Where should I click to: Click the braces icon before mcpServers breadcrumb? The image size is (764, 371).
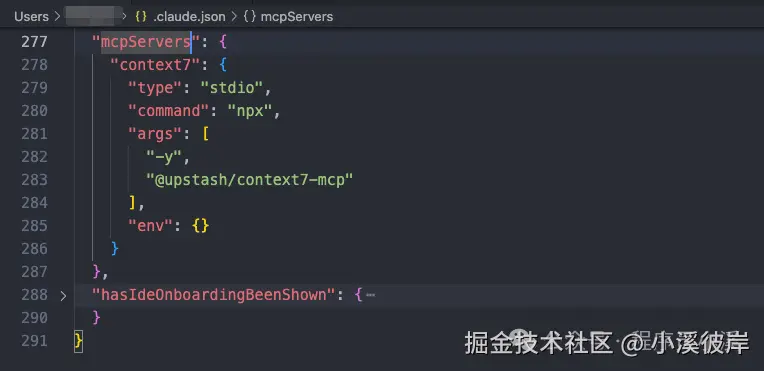[249, 17]
